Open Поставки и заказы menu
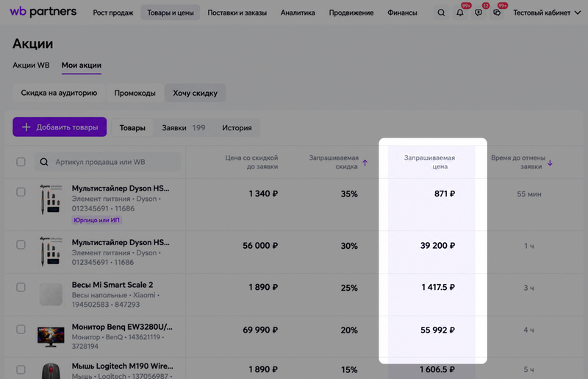 [x=237, y=13]
